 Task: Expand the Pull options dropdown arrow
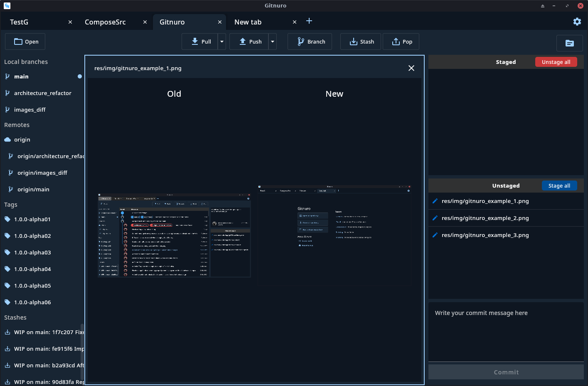222,42
